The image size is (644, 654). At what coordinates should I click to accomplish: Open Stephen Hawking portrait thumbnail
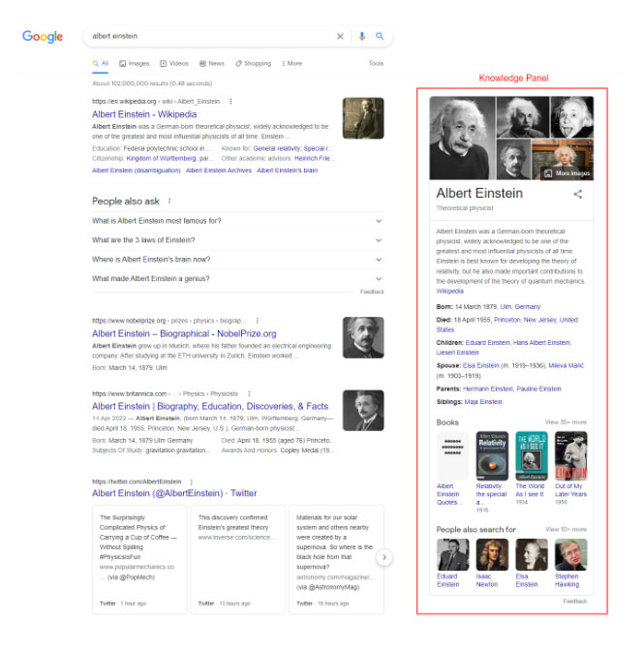click(571, 554)
